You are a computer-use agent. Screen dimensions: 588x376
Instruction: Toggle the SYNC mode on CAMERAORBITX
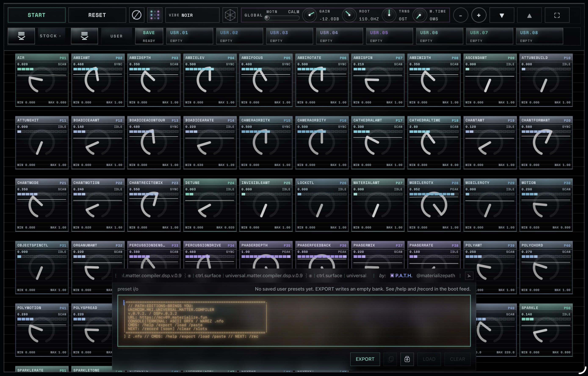pyautogui.click(x=286, y=127)
